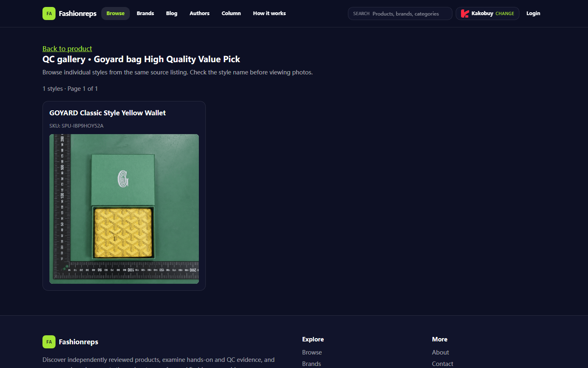The width and height of the screenshot is (588, 368).
Task: Click the FA logo icon in footer
Action: click(x=49, y=342)
